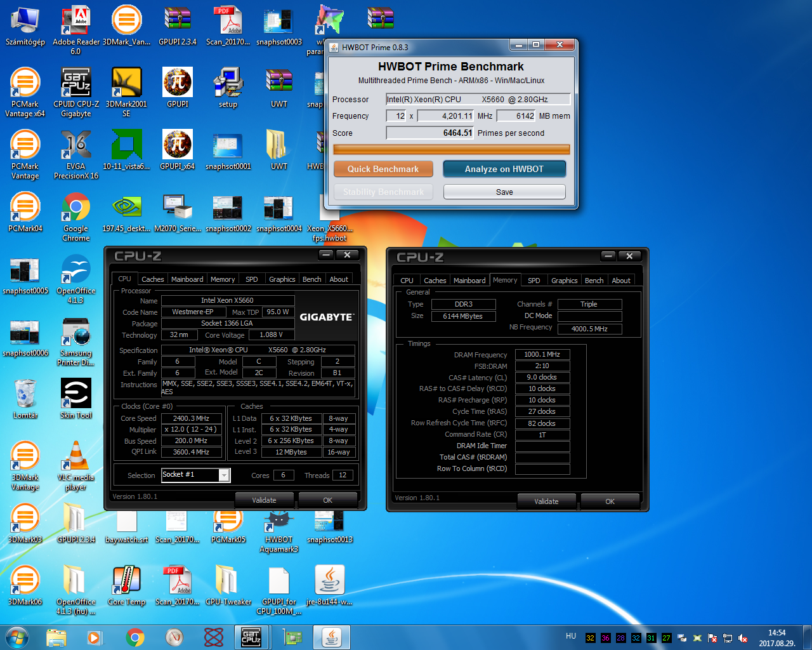The height and width of the screenshot is (650, 812).
Task: Select the 197.45_deskt... NVIDIA installer icon
Action: 126,212
